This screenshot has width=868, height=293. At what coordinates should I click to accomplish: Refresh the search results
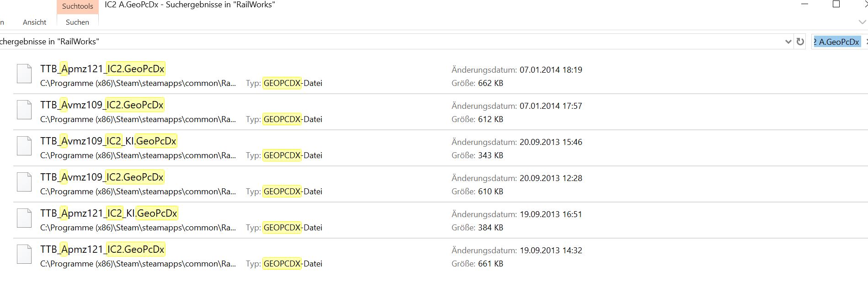click(800, 42)
